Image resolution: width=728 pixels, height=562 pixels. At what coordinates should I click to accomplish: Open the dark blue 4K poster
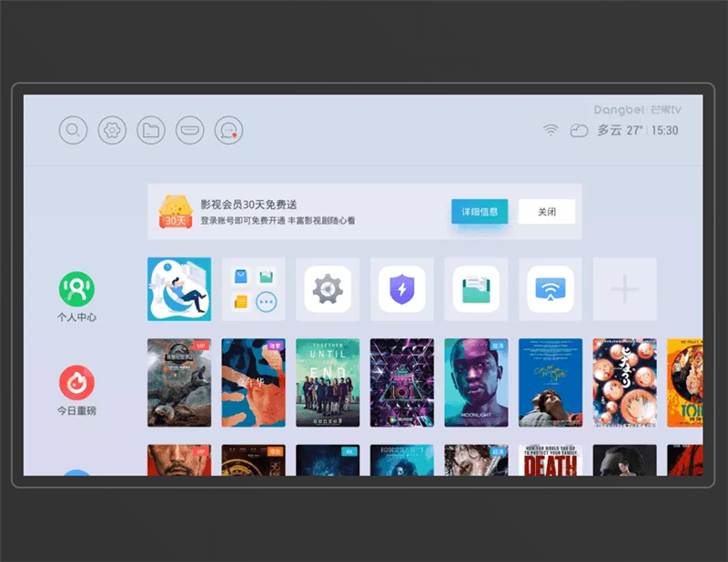[328, 460]
